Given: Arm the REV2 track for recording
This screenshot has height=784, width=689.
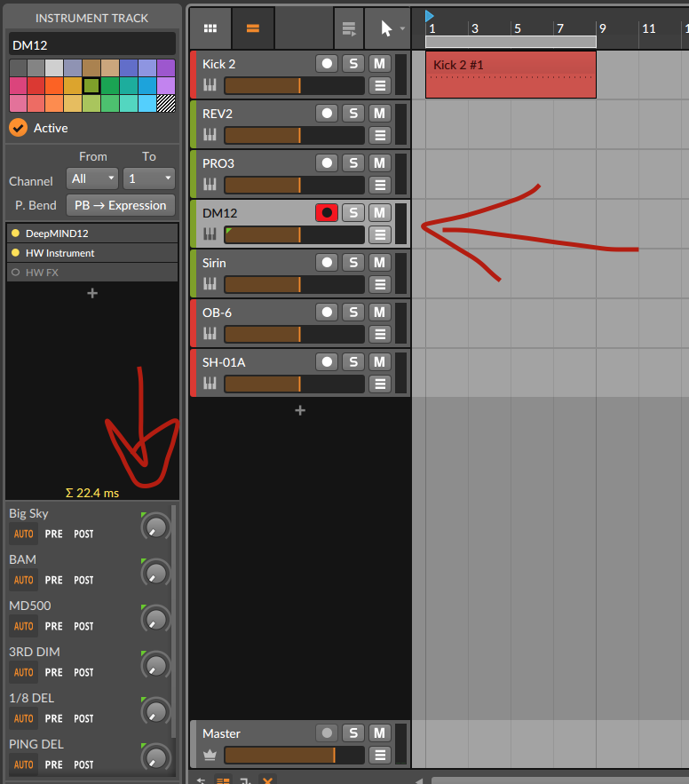Looking at the screenshot, I should 327,114.
